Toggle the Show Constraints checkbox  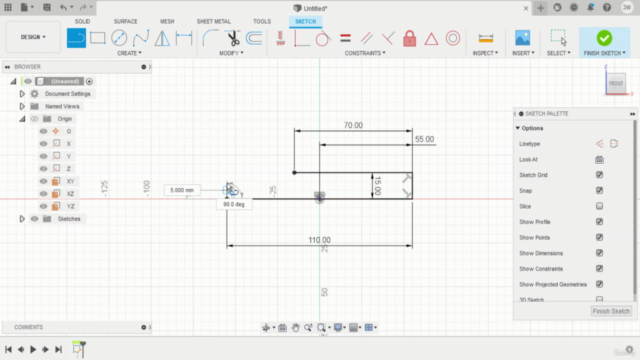[599, 269]
